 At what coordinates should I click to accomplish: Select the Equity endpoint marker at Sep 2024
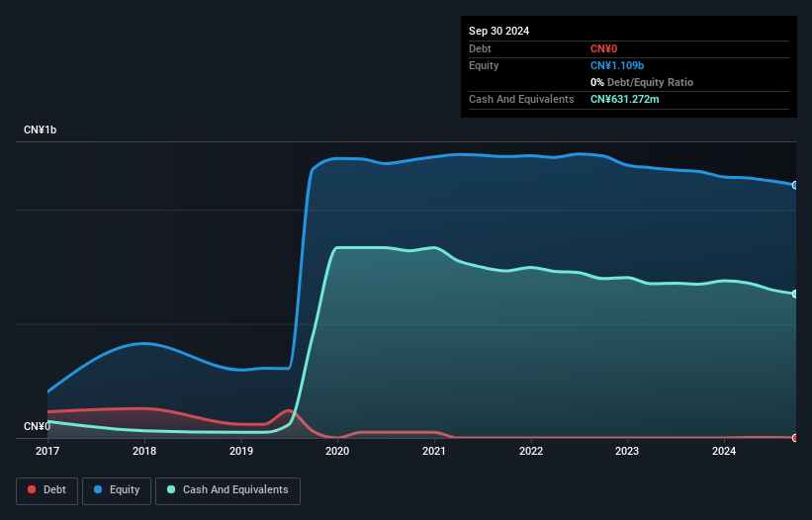tap(795, 185)
